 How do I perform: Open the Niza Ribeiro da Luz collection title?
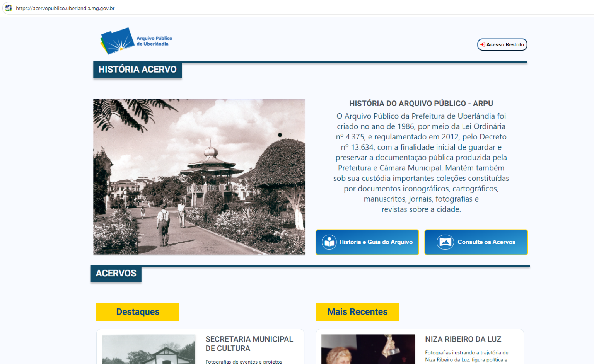click(463, 339)
